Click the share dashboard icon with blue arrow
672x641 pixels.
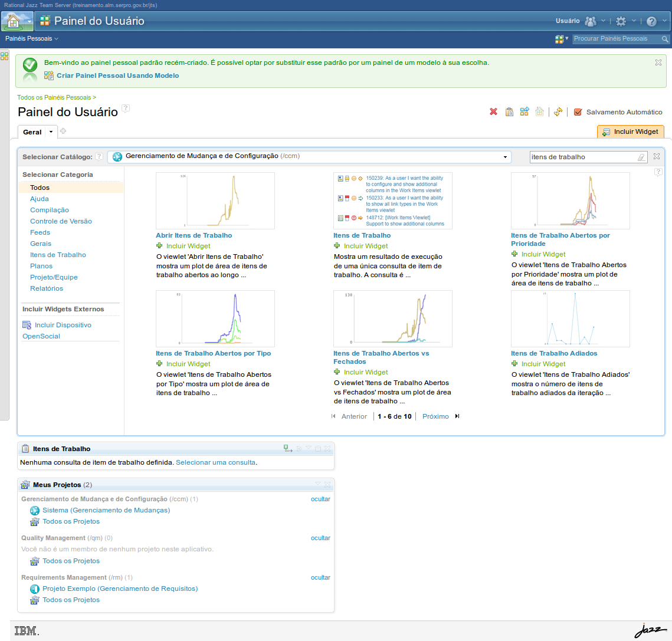525,112
